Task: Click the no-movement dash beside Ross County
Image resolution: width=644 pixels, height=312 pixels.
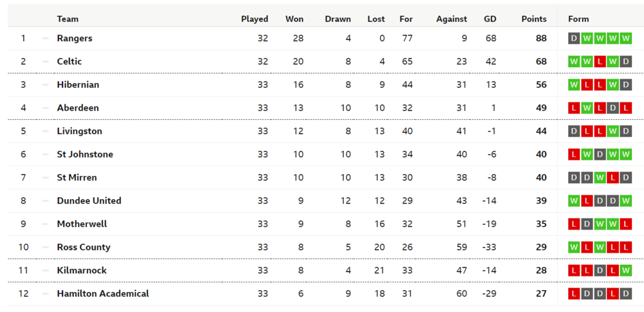Action: (x=45, y=248)
